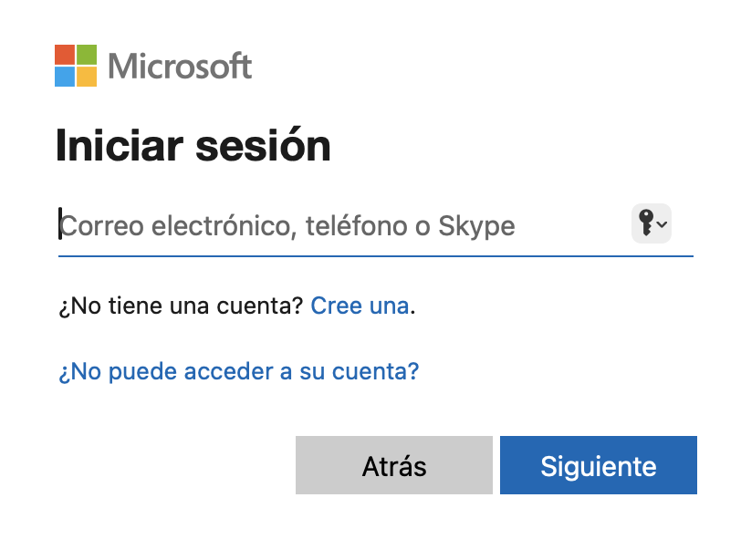Click the ¿No tiene una cuenta? text

[181, 306]
